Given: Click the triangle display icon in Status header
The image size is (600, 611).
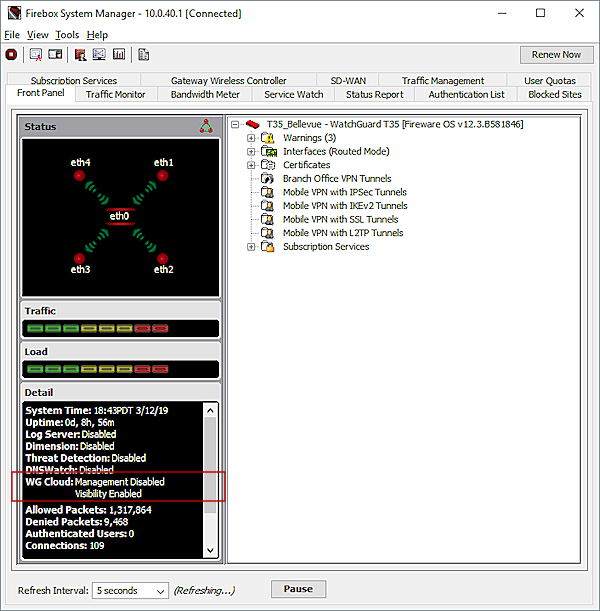Looking at the screenshot, I should click(206, 127).
